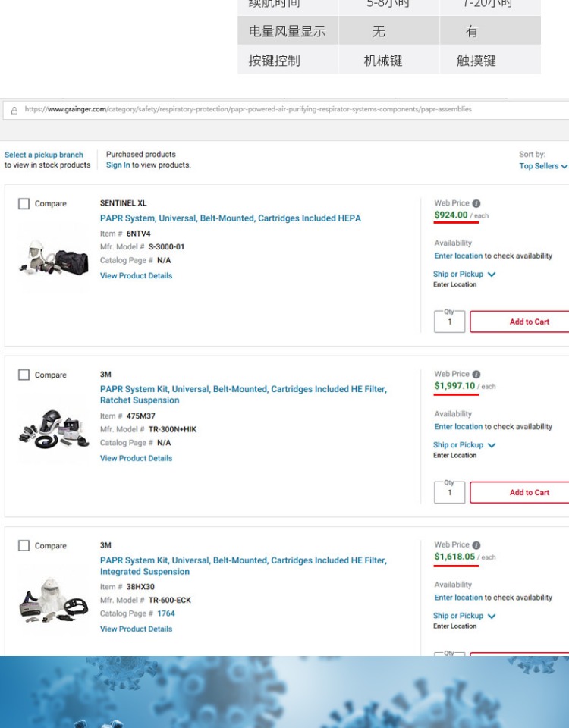Add the 3M TR-300N+HIK kit to cart
Screen dimensions: 569x728
(x=520, y=493)
